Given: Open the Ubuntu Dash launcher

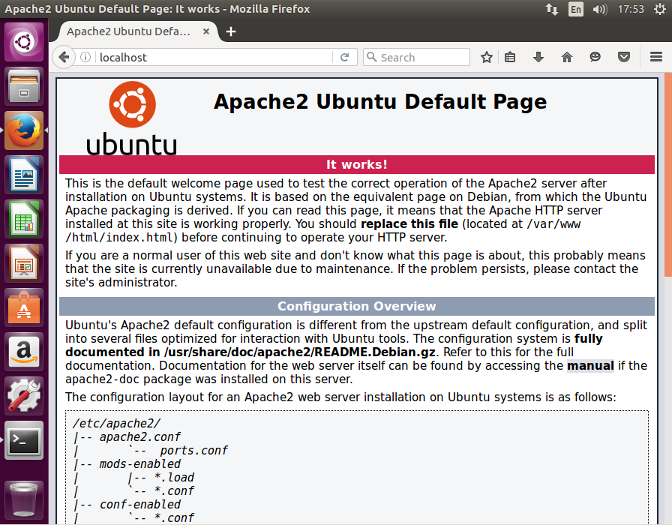Looking at the screenshot, I should point(24,42).
